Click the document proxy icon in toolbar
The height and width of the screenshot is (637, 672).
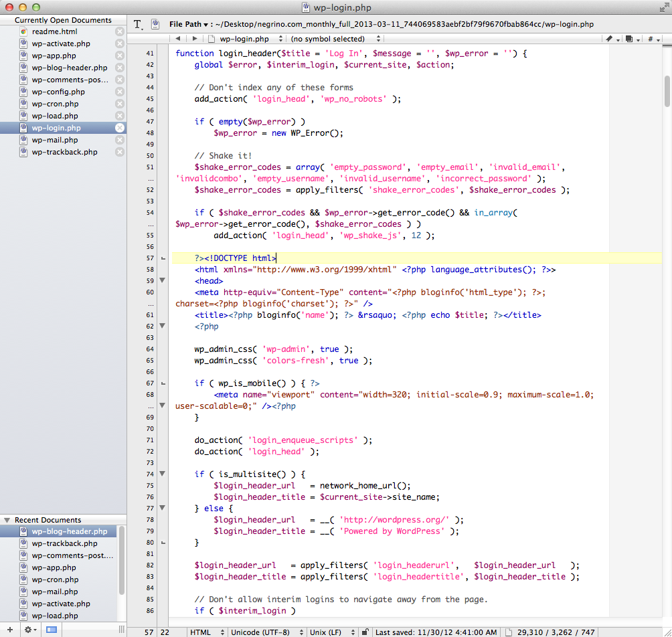(155, 24)
